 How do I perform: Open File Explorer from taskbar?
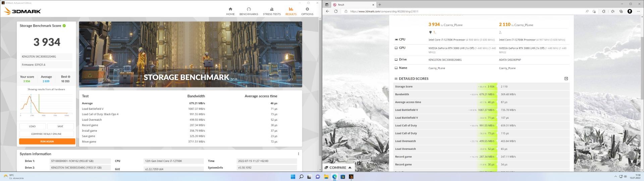(326, 177)
